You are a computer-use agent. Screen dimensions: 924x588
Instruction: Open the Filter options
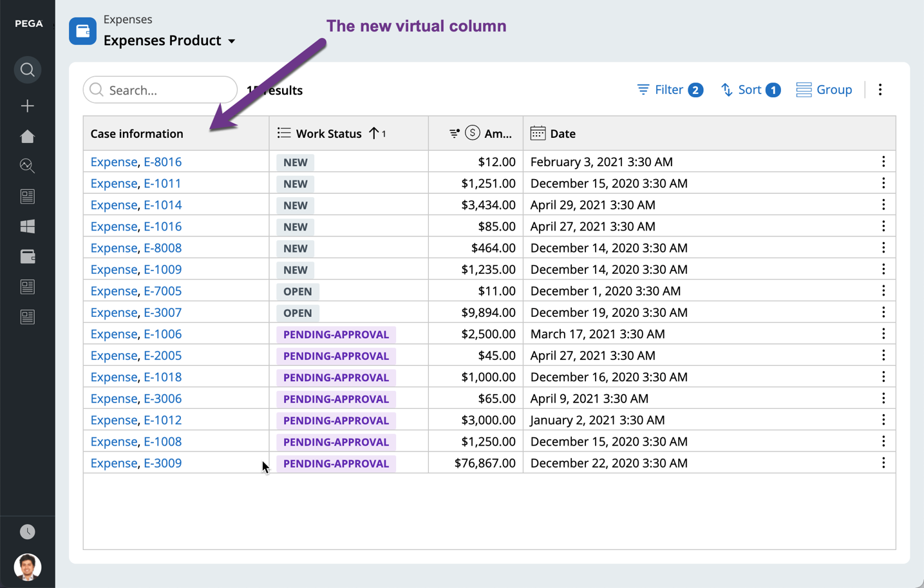coord(670,90)
